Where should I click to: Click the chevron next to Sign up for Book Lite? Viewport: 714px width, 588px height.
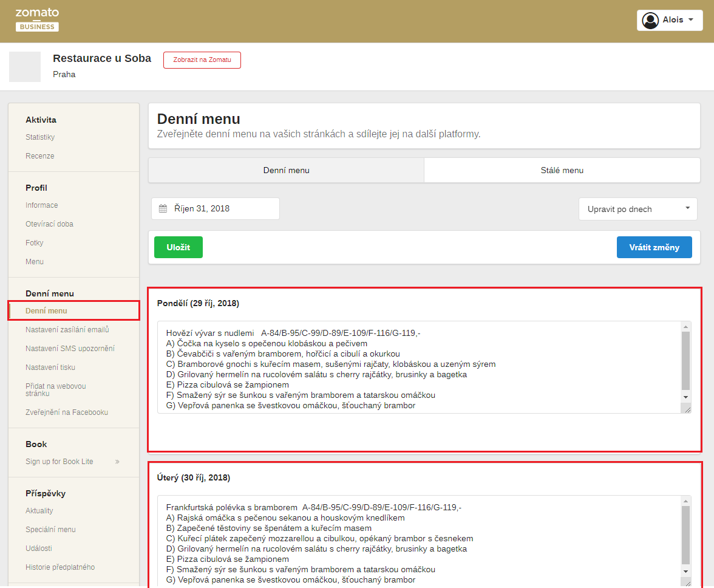[117, 462]
